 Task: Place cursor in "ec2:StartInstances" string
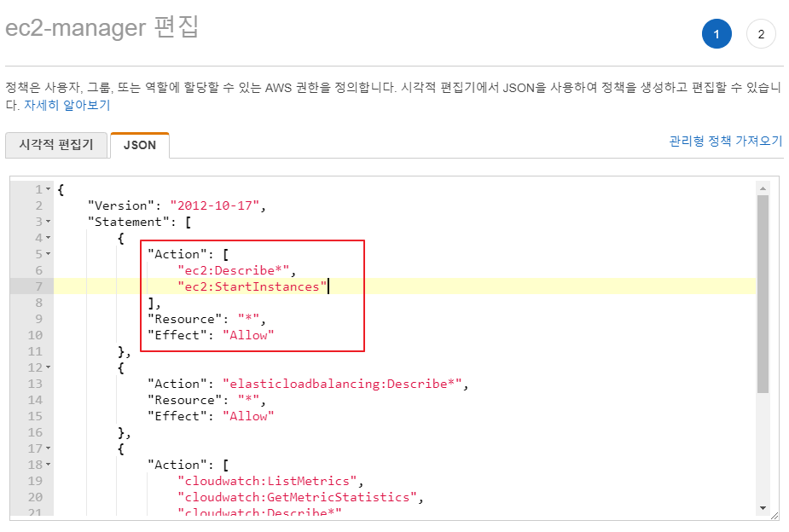point(252,286)
